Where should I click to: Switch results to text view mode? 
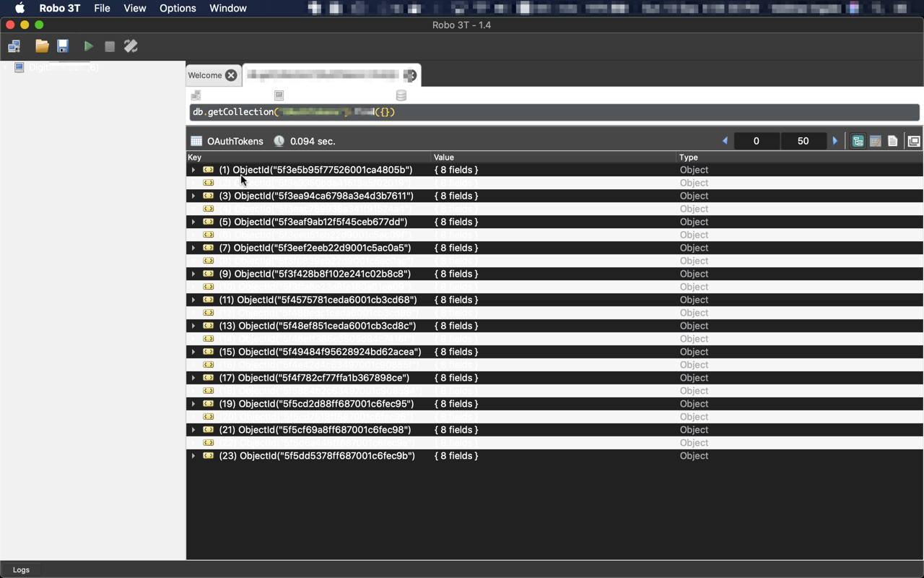(x=893, y=141)
